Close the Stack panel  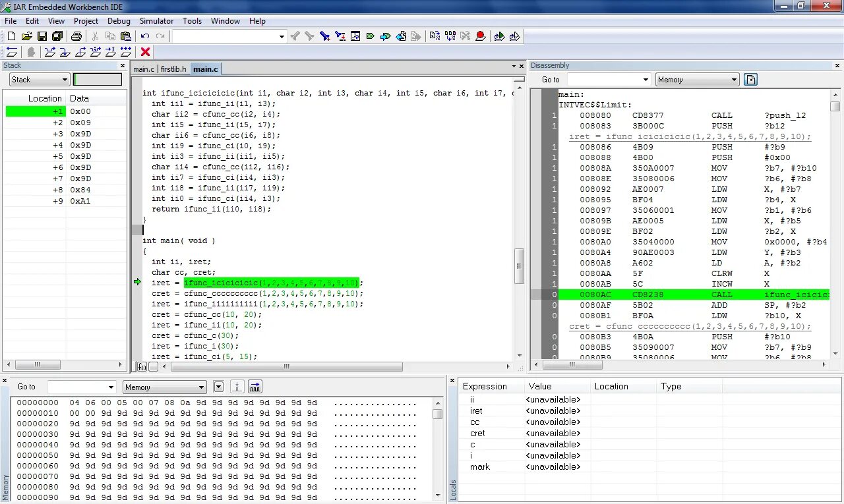click(x=123, y=65)
